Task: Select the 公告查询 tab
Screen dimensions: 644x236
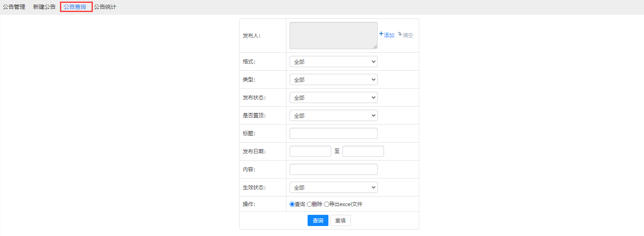Action: (x=75, y=7)
